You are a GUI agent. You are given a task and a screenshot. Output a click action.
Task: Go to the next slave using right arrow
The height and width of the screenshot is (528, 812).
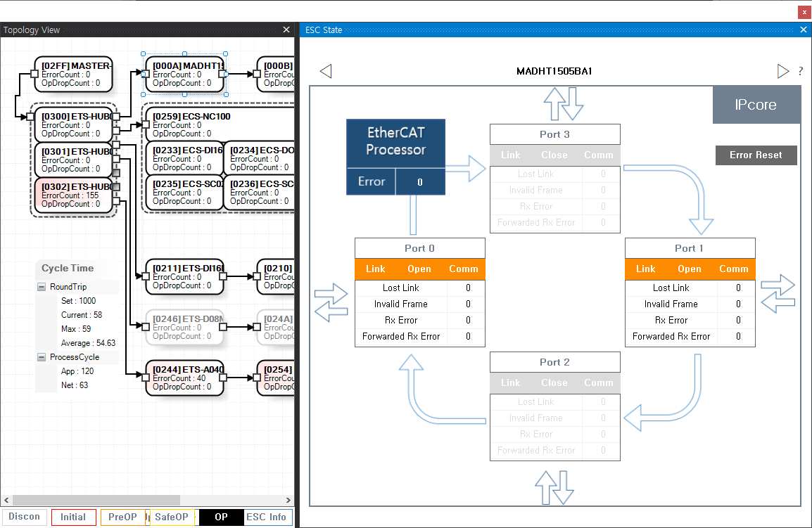(x=782, y=71)
